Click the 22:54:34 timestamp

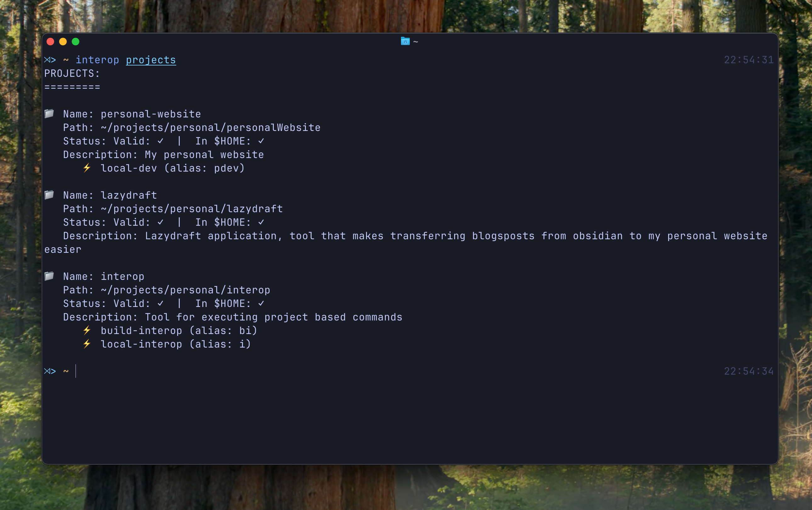tap(749, 371)
